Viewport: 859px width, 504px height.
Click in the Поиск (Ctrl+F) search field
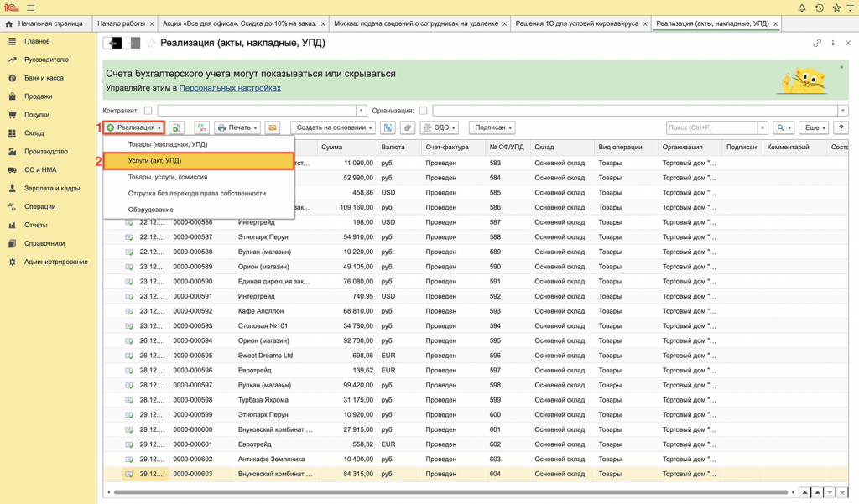(711, 127)
